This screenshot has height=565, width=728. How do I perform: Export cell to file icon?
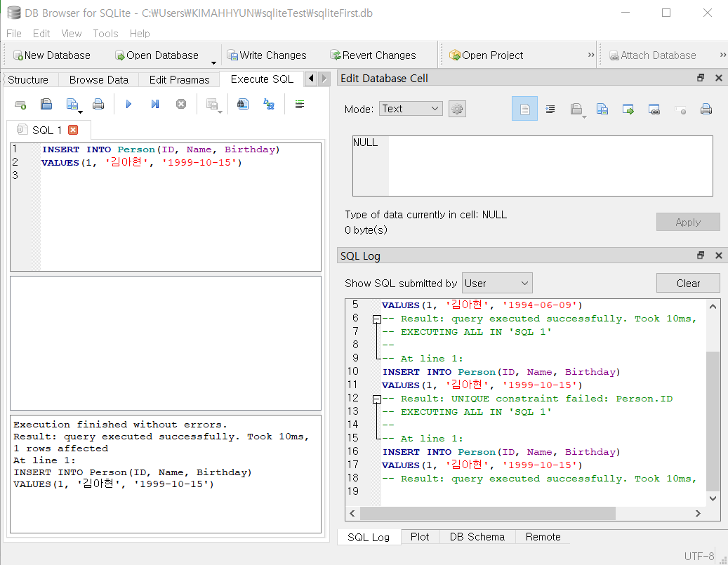point(602,109)
